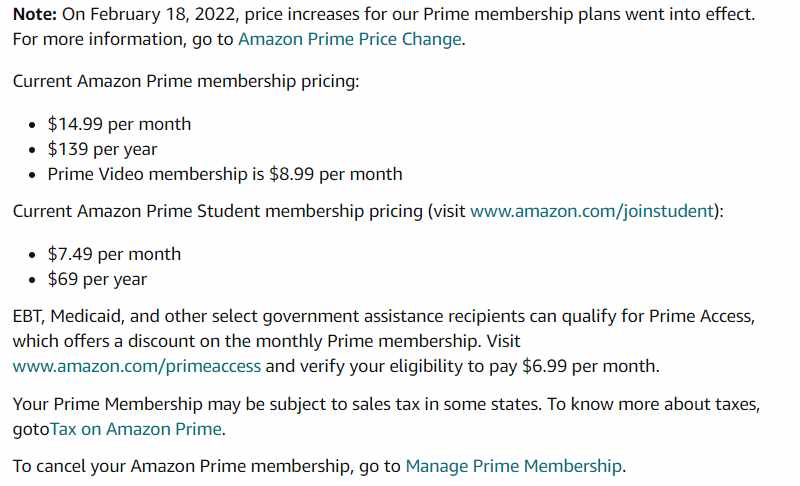Follow the Tax on Amazon Prime link
The height and width of the screenshot is (486, 800).
click(x=136, y=429)
